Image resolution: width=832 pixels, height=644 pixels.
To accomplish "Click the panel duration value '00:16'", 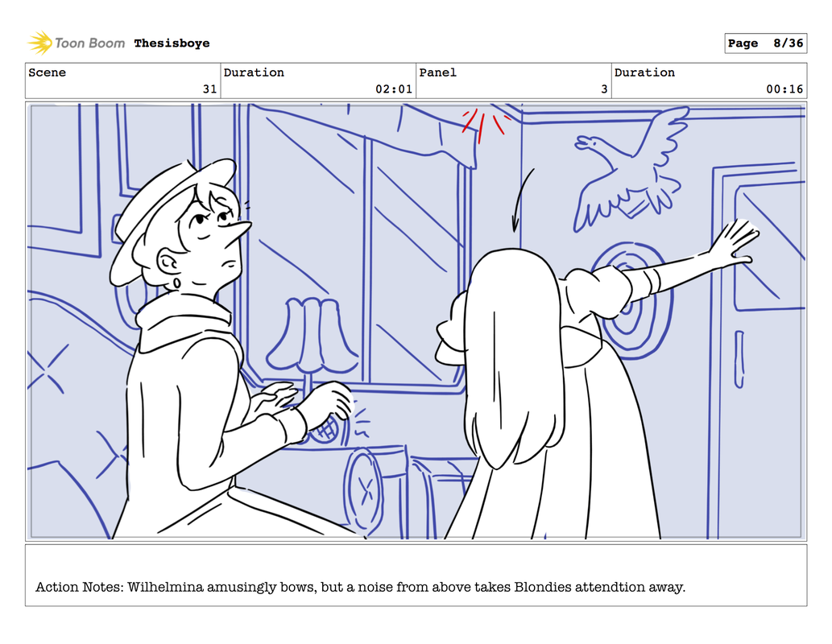I will coord(784,89).
